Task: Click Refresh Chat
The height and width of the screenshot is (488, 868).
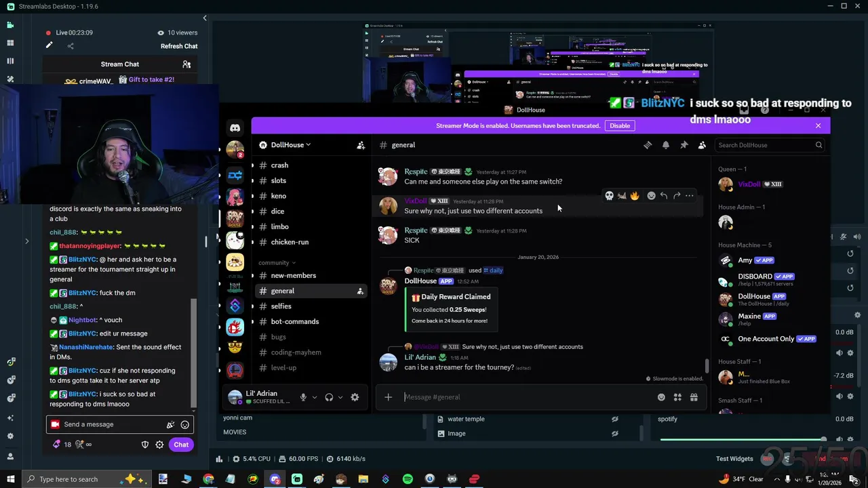Action: click(179, 46)
